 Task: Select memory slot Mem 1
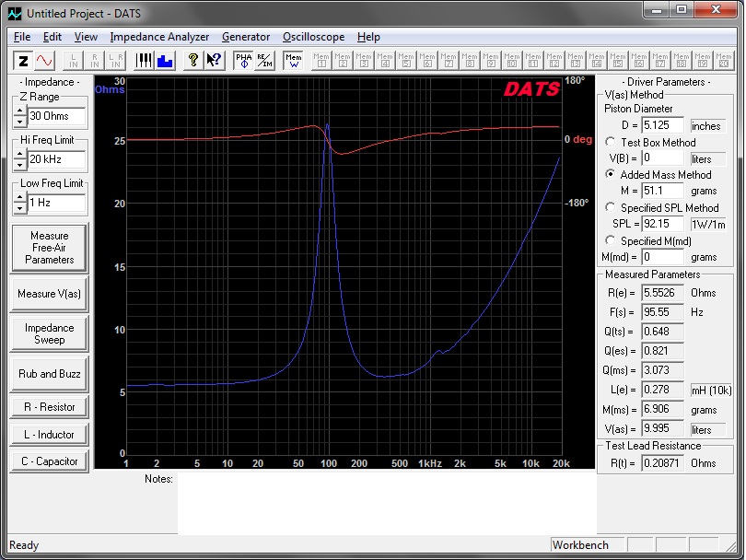321,61
